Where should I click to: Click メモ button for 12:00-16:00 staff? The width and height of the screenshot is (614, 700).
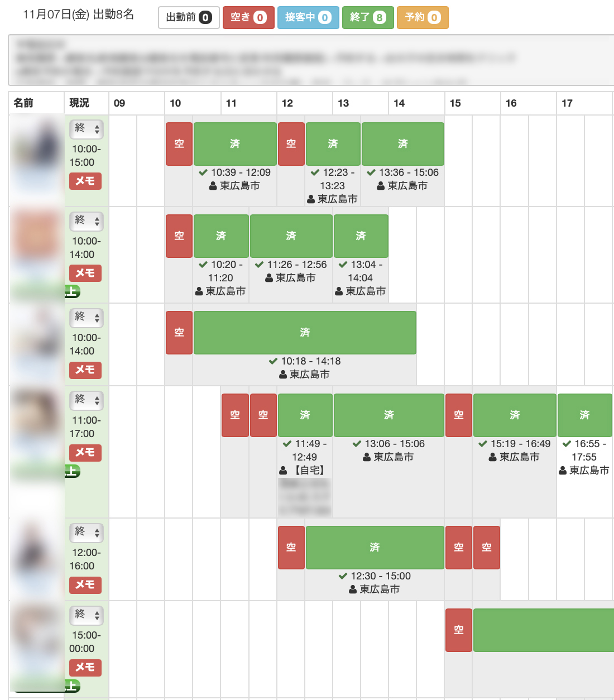85,584
